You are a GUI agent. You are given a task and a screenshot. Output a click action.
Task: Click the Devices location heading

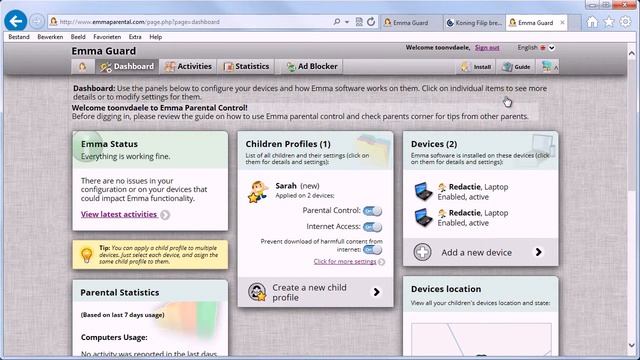[446, 289]
